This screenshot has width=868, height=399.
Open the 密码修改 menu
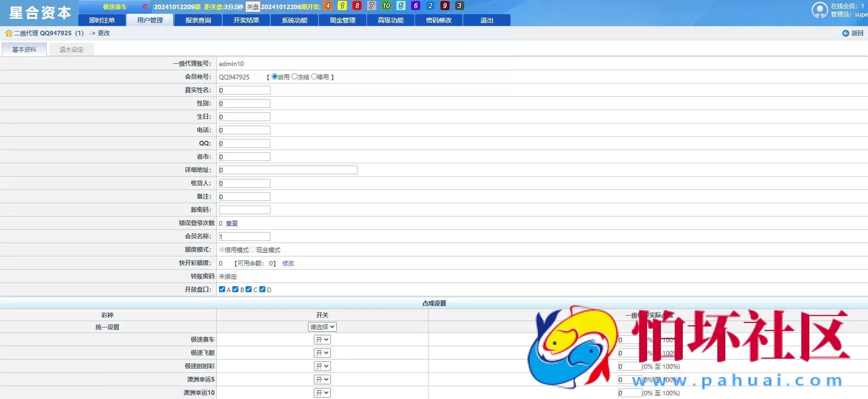point(439,20)
